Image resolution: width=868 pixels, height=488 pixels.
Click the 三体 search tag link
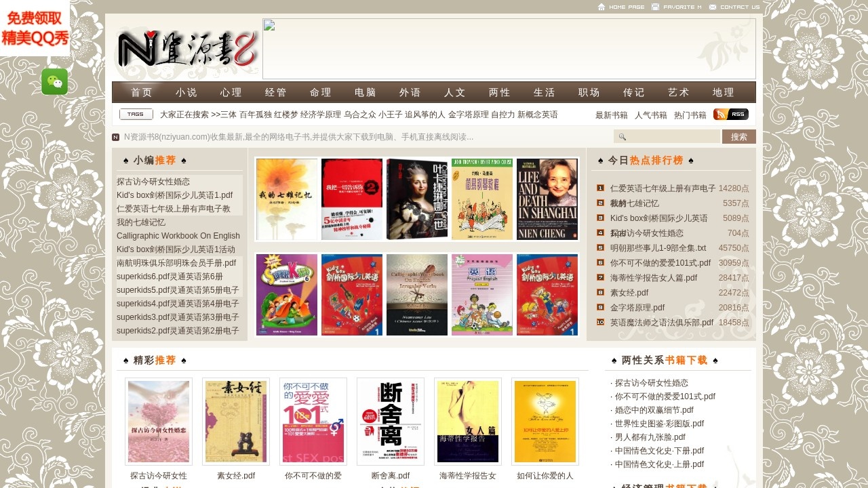[226, 115]
